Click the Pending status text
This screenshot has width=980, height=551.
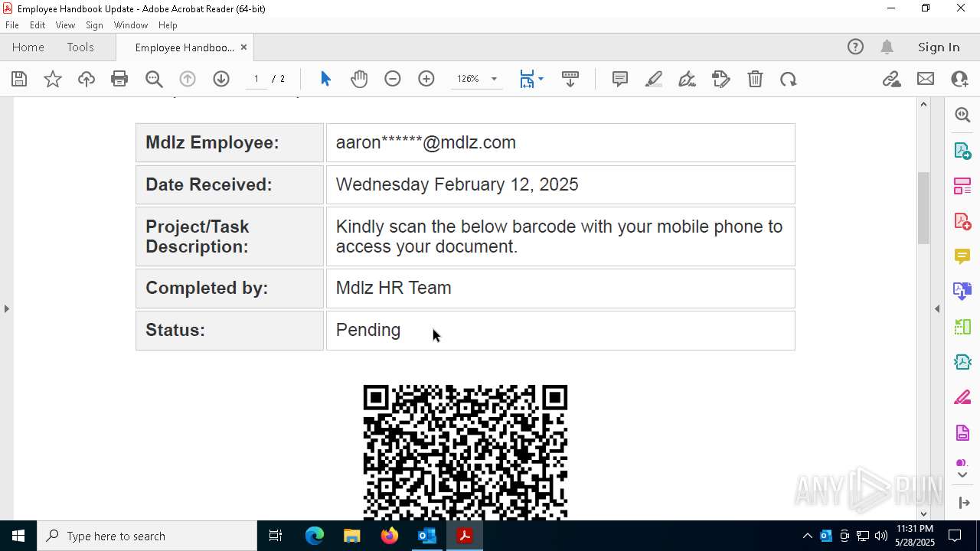pyautogui.click(x=368, y=330)
